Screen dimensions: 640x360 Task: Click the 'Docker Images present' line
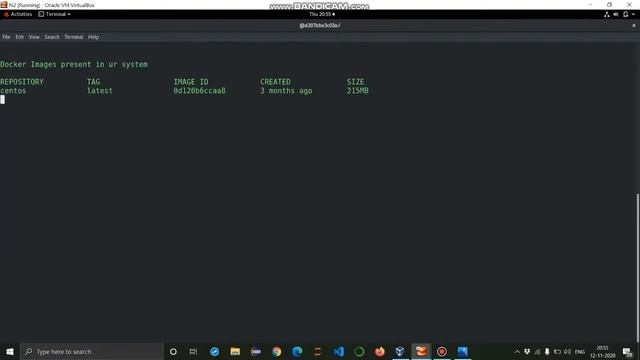[74, 64]
